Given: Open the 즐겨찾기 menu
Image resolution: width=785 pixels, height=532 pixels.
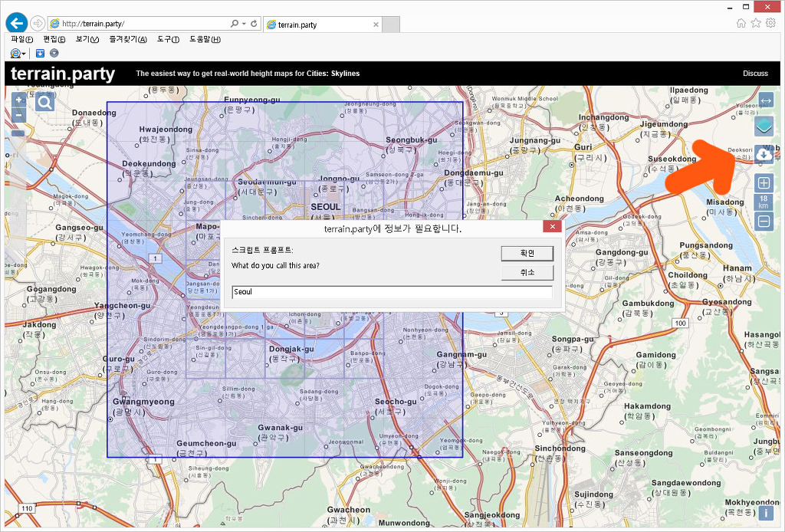Looking at the screenshot, I should coord(127,39).
